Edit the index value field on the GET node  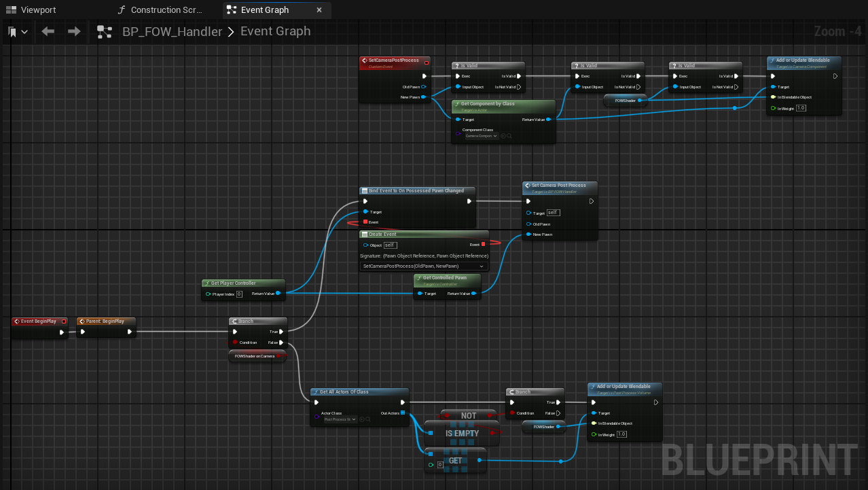click(x=440, y=466)
